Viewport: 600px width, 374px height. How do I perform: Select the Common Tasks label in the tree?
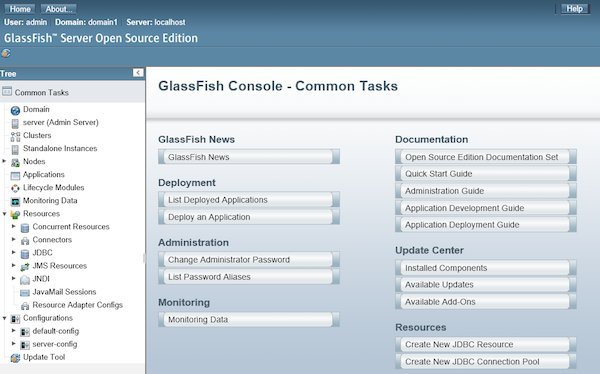click(x=42, y=93)
